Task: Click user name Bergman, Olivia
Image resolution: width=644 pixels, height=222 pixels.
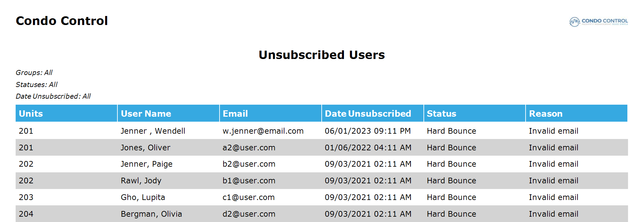Action: [151, 214]
